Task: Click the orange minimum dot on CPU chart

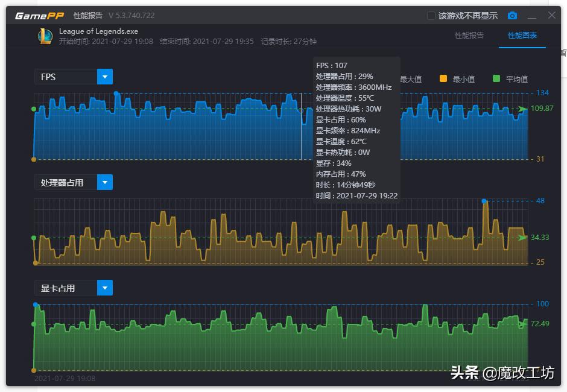Action: [x=36, y=262]
